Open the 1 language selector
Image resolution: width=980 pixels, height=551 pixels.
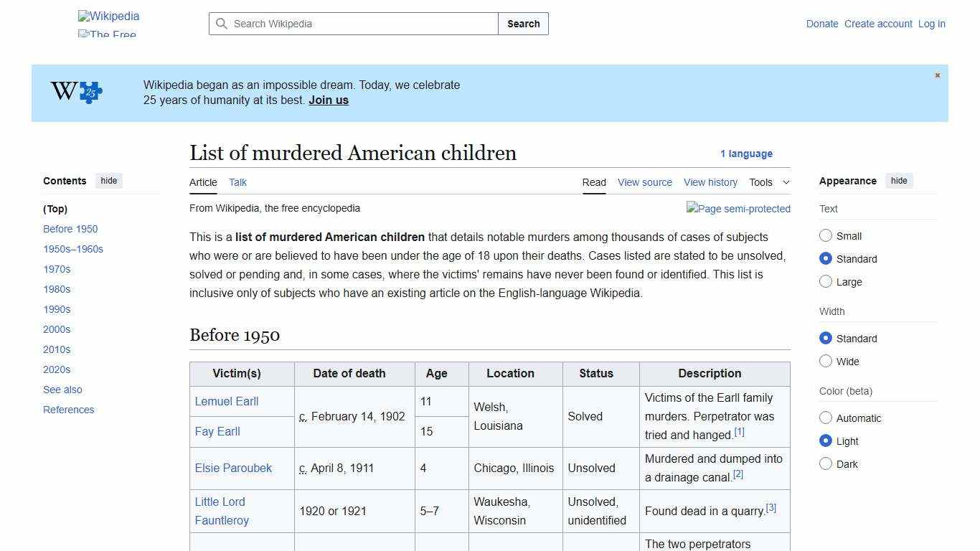[x=747, y=154]
